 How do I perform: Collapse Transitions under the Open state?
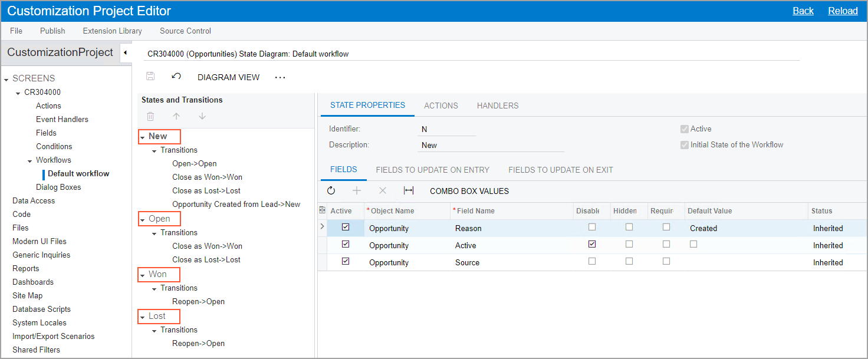(x=154, y=233)
